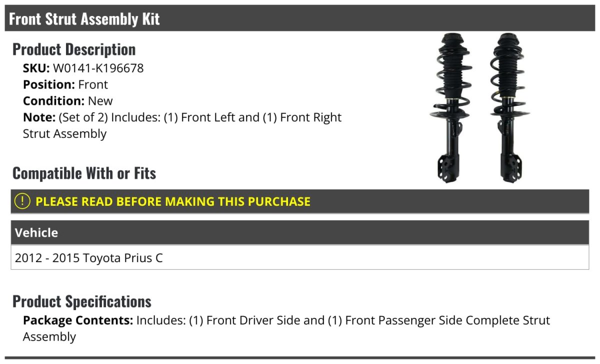Click the SKU label
Image resolution: width=600 pixels, height=364 pixels.
point(36,68)
